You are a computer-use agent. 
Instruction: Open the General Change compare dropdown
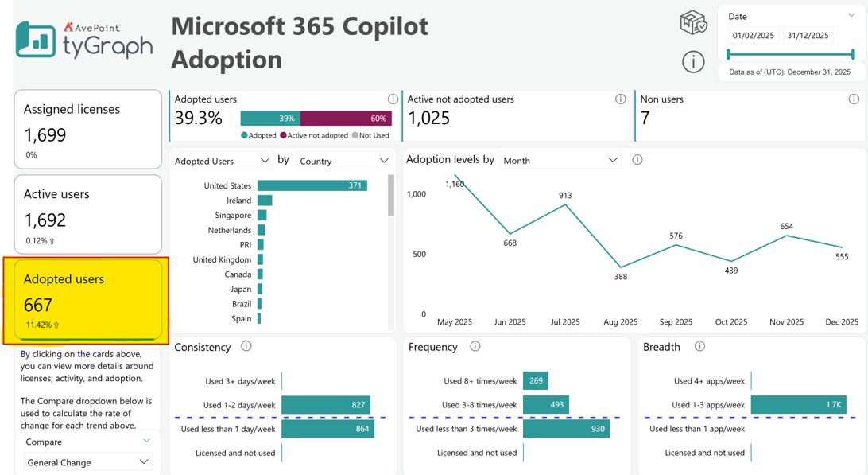tap(88, 462)
